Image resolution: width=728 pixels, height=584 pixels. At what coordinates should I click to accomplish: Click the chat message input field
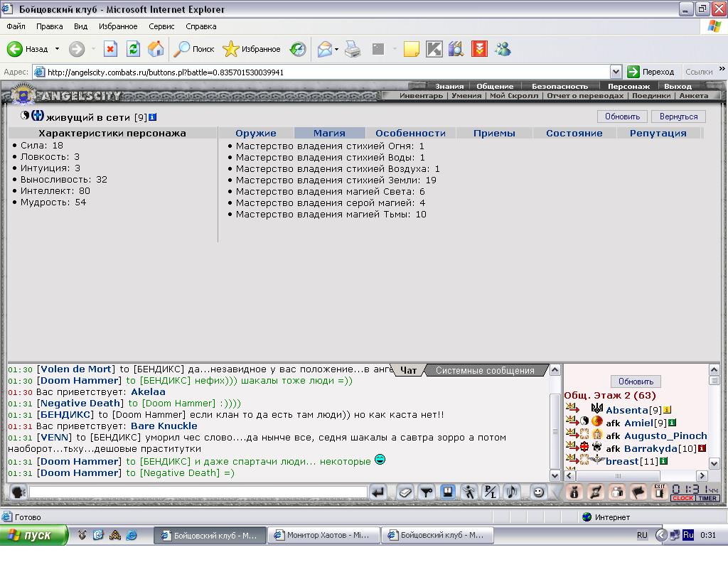198,492
